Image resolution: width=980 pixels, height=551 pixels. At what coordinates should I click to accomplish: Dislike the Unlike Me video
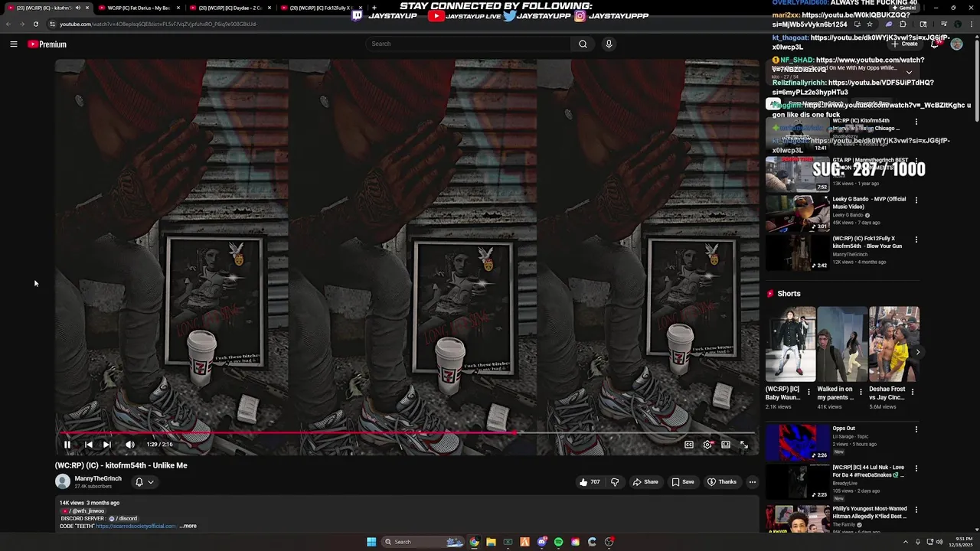click(614, 482)
